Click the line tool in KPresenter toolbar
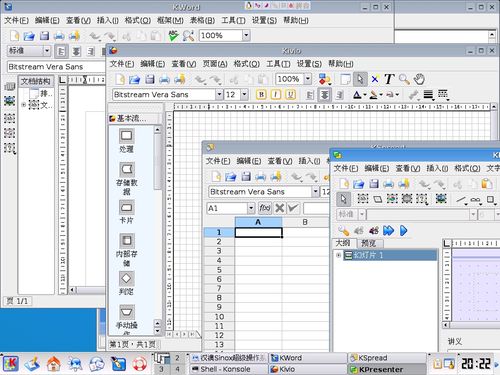The image size is (500, 375). (461, 200)
